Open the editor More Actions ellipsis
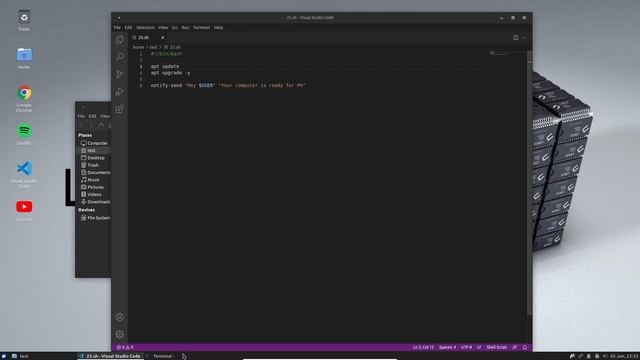 (x=524, y=38)
